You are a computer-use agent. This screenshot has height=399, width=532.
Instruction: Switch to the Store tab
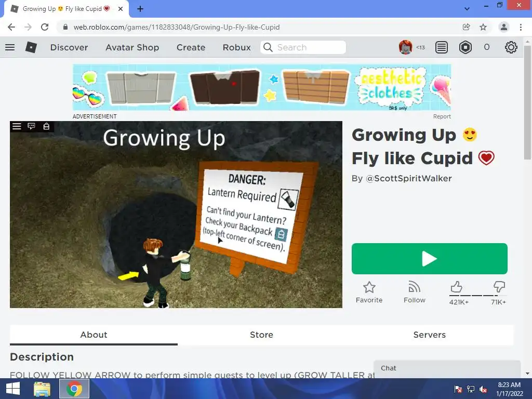coord(261,335)
